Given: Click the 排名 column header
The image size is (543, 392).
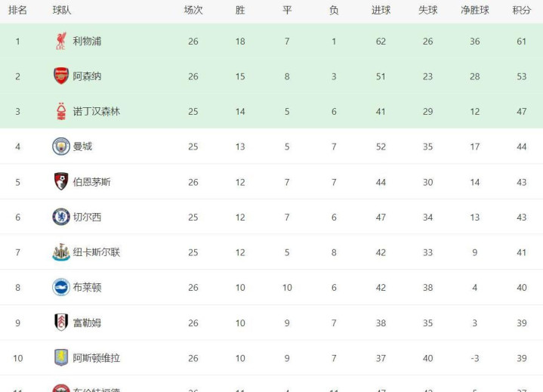Looking at the screenshot, I should (17, 10).
